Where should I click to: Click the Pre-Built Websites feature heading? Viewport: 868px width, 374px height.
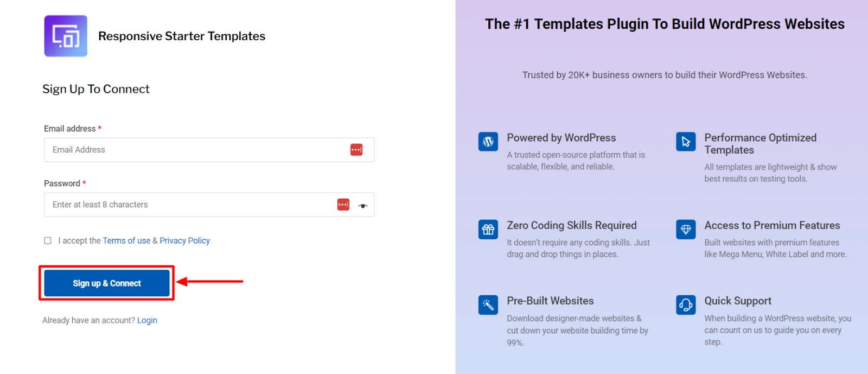(550, 301)
